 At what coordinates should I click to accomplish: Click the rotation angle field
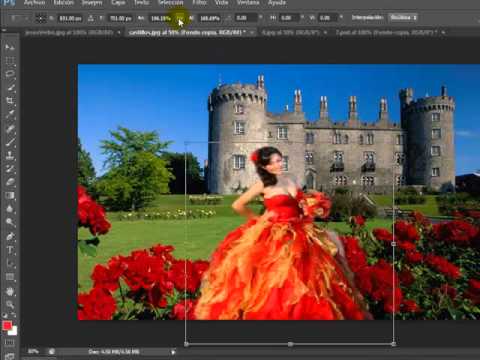(x=246, y=18)
